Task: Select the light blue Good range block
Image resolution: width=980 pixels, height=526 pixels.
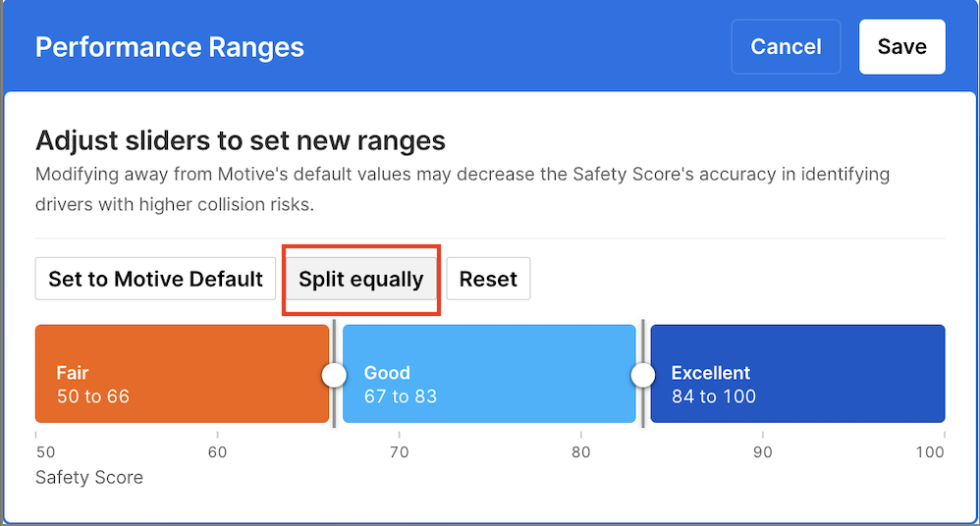Action: click(x=489, y=374)
